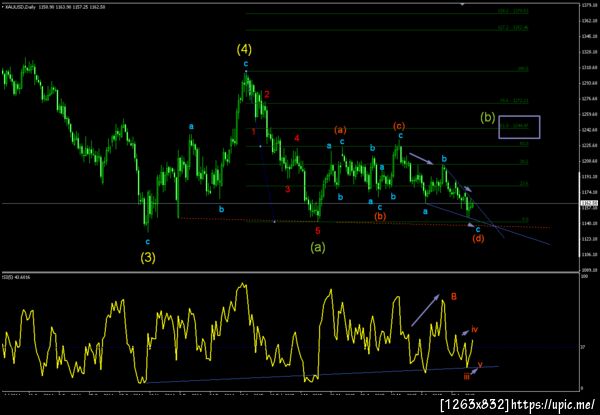This screenshot has height=415, width=600.
Task: Select the yellow (4) wave label
Action: (244, 49)
